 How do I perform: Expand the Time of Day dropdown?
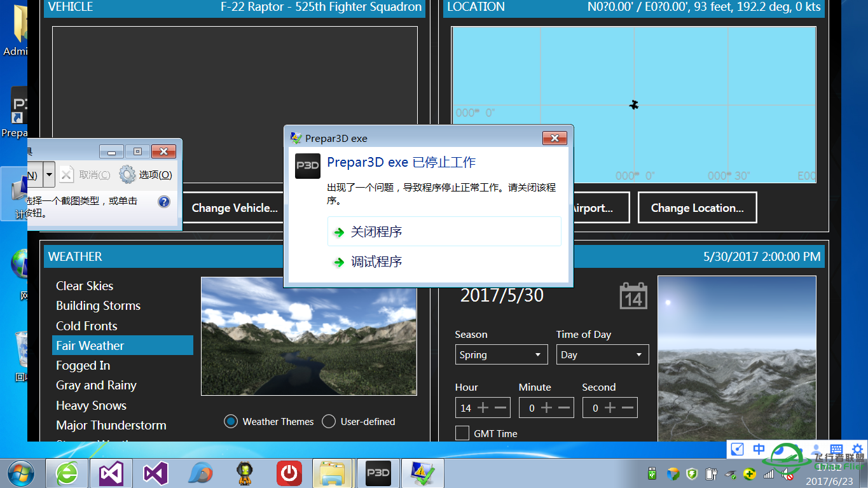tap(602, 354)
